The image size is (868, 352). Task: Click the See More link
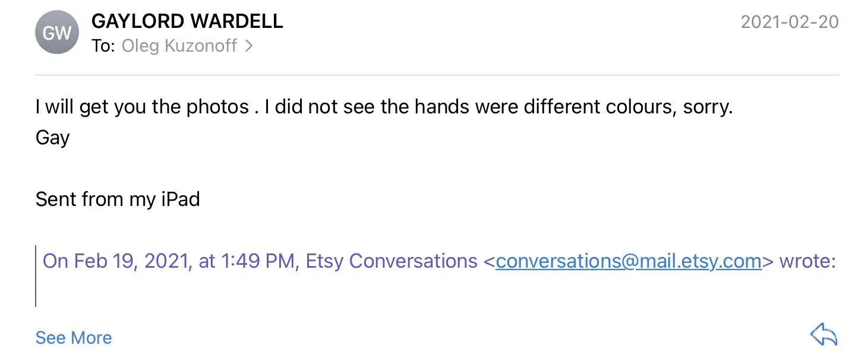74,338
